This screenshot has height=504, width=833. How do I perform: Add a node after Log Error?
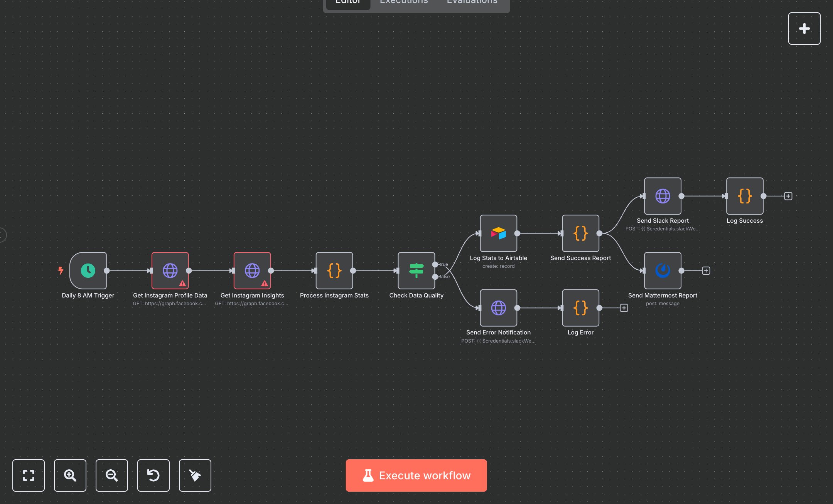point(624,308)
